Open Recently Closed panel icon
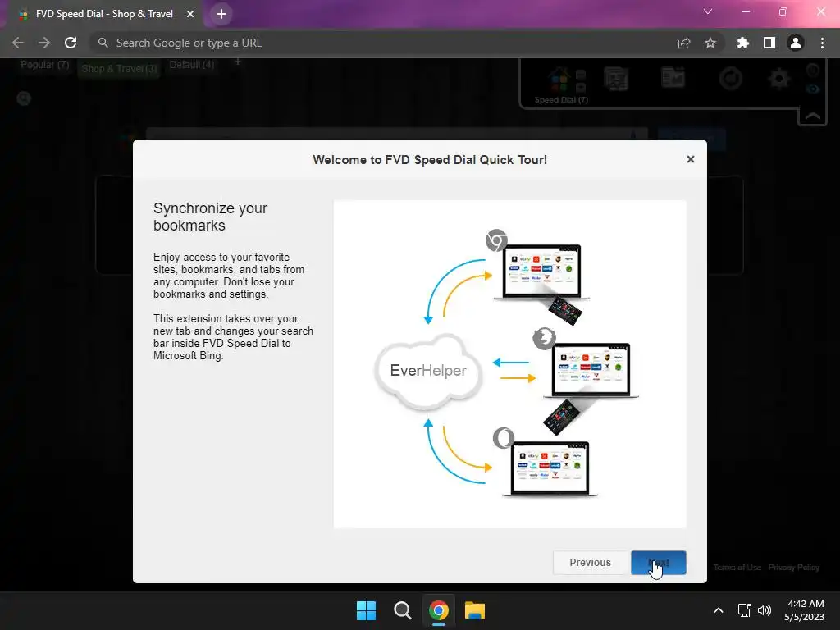Viewport: 840px width, 630px height. point(673,78)
